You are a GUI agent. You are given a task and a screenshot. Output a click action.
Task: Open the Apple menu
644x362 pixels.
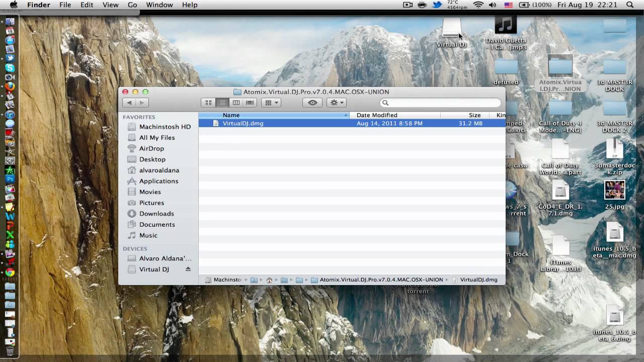14,5
